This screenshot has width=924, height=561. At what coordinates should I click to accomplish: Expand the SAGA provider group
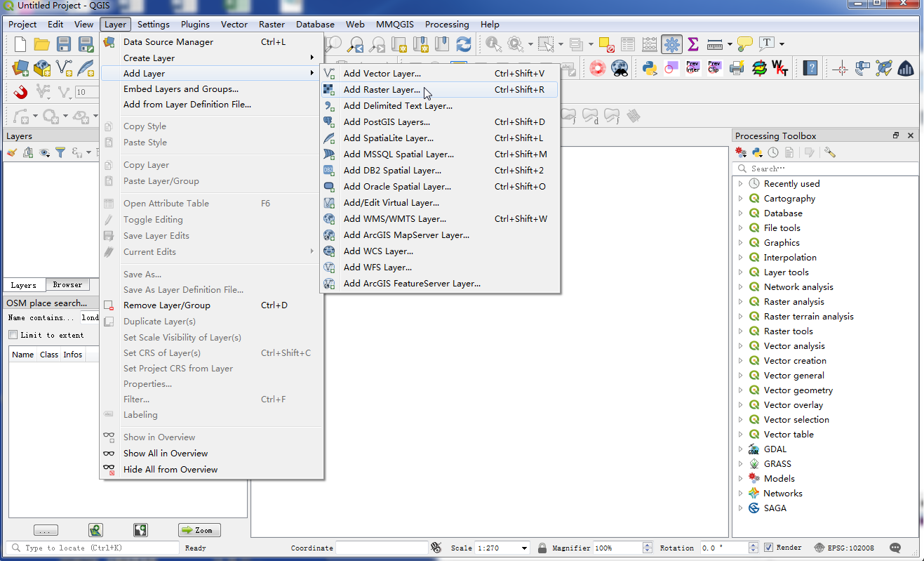(x=740, y=508)
